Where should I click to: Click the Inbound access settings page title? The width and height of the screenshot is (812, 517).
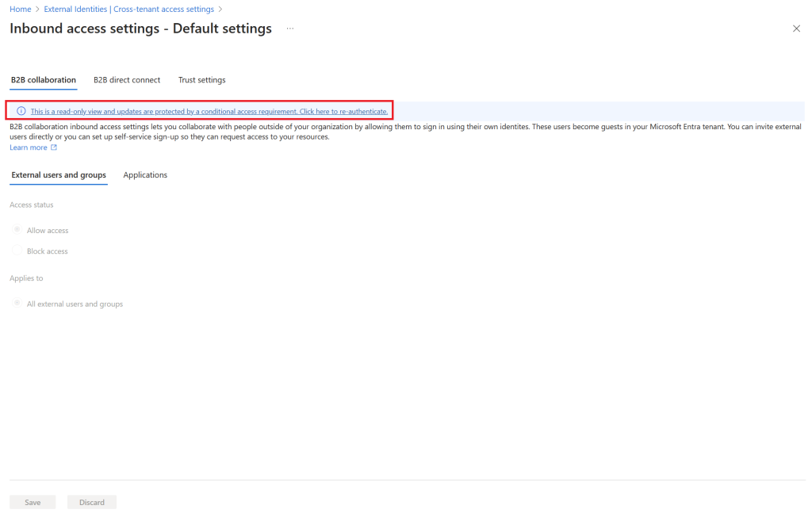(x=140, y=29)
